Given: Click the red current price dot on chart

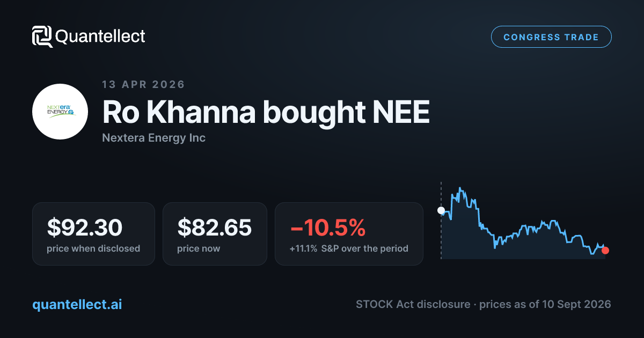Looking at the screenshot, I should point(605,251).
